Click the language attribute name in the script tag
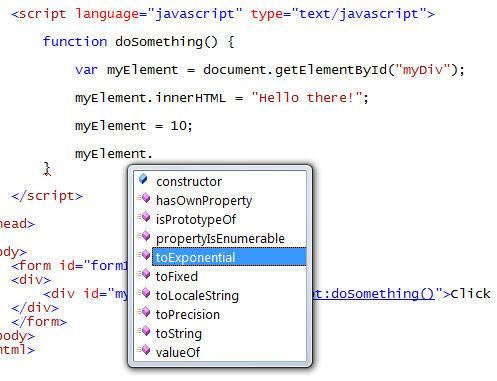 coord(107,14)
